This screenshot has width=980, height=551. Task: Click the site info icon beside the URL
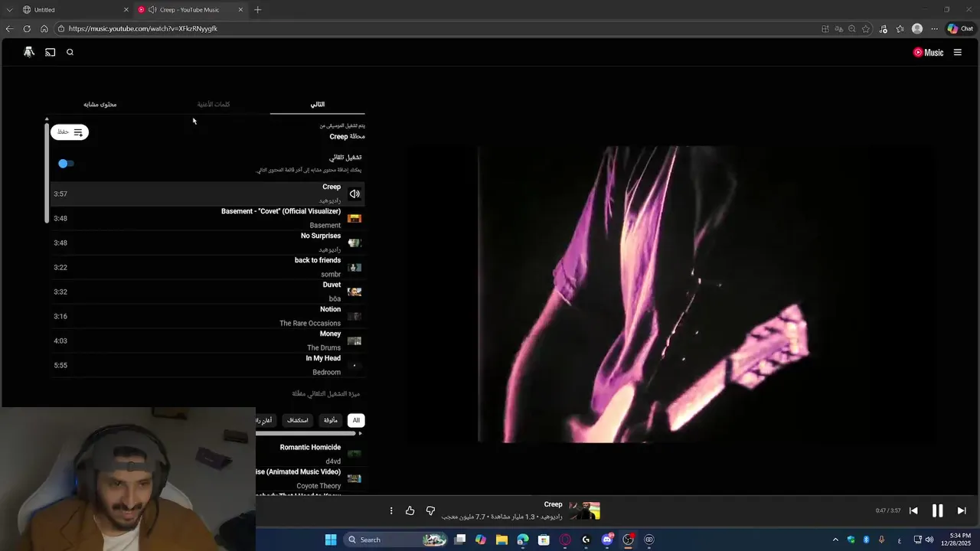point(61,28)
